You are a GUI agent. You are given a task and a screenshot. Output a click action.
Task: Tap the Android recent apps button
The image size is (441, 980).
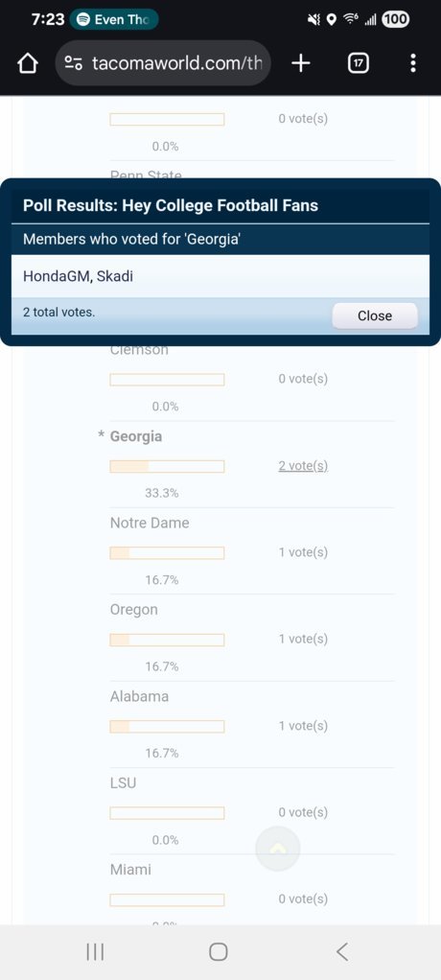click(x=95, y=952)
